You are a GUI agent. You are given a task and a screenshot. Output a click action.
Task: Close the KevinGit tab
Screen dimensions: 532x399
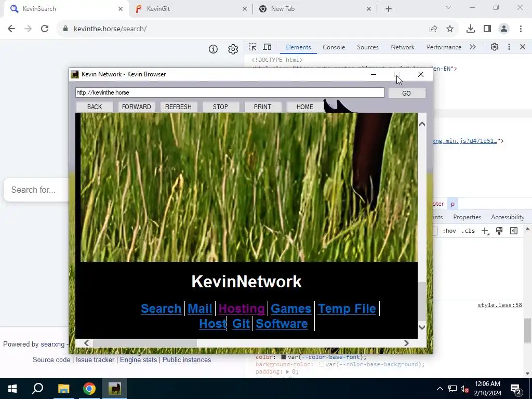tap(245, 9)
